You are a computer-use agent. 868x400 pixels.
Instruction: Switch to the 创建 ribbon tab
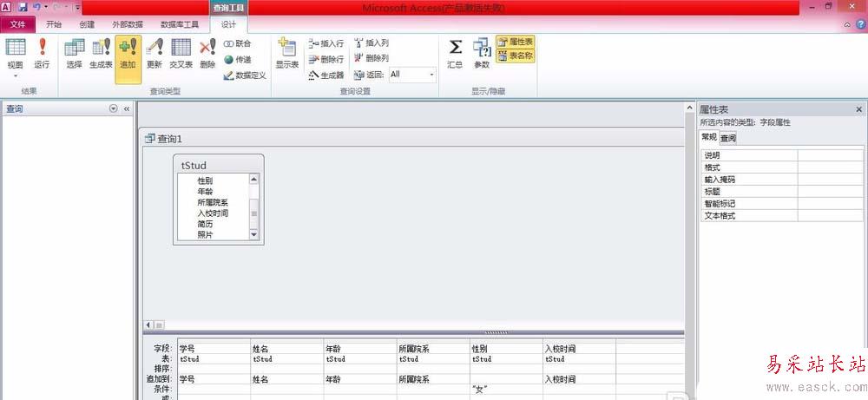point(87,24)
